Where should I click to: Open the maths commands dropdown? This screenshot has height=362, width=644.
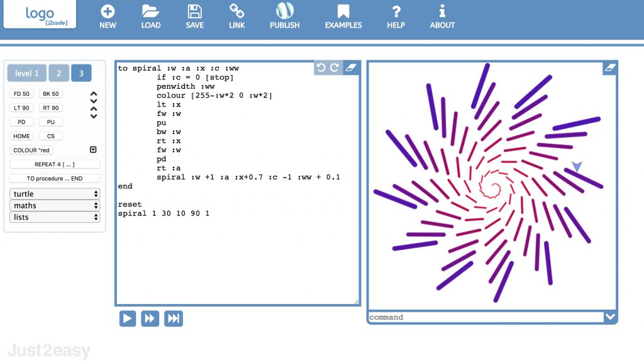coord(55,205)
